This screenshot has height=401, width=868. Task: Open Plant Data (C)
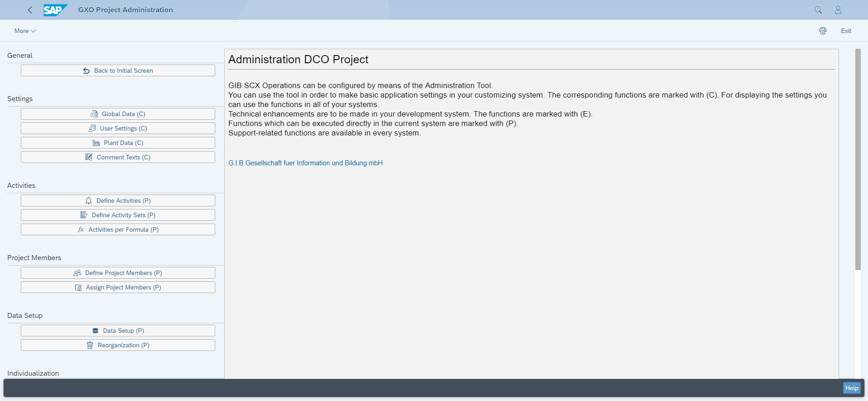(118, 143)
